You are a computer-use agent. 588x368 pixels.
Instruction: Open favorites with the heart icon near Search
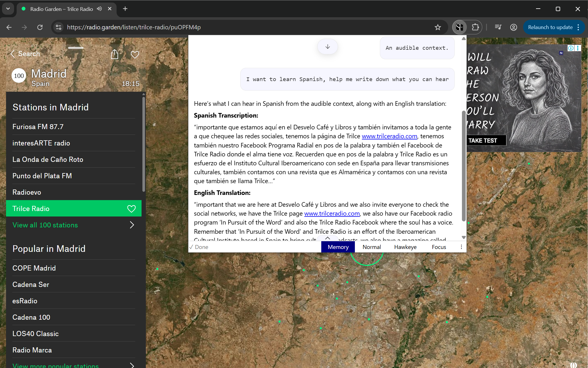point(135,54)
